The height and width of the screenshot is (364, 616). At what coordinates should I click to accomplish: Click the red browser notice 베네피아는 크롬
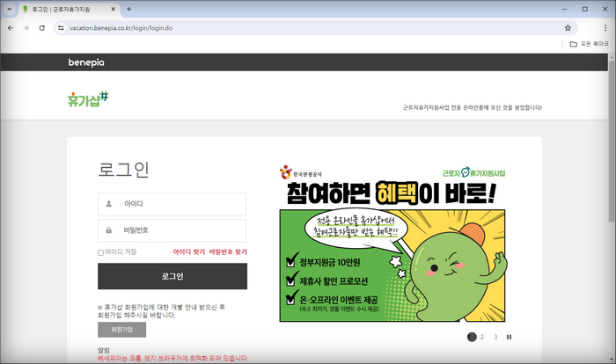(x=172, y=358)
